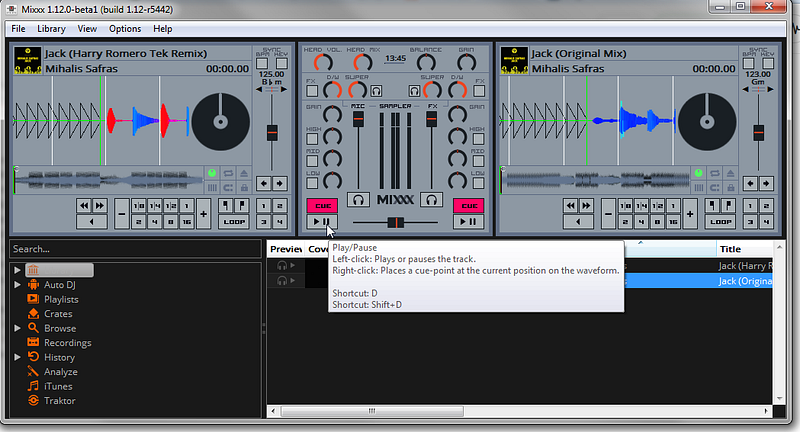Click left channel volume fader handle
800x432 pixels.
pyautogui.click(x=359, y=119)
